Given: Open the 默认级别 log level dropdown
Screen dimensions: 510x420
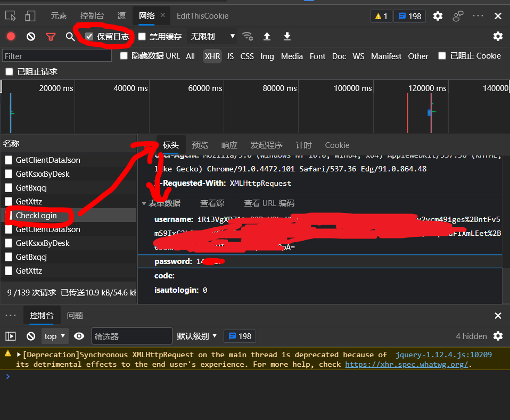Looking at the screenshot, I should [x=197, y=336].
